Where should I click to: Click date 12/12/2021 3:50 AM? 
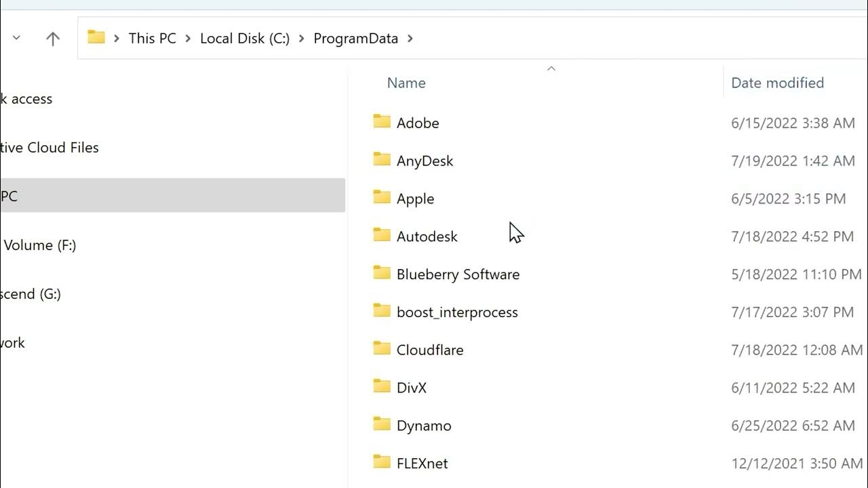click(797, 464)
